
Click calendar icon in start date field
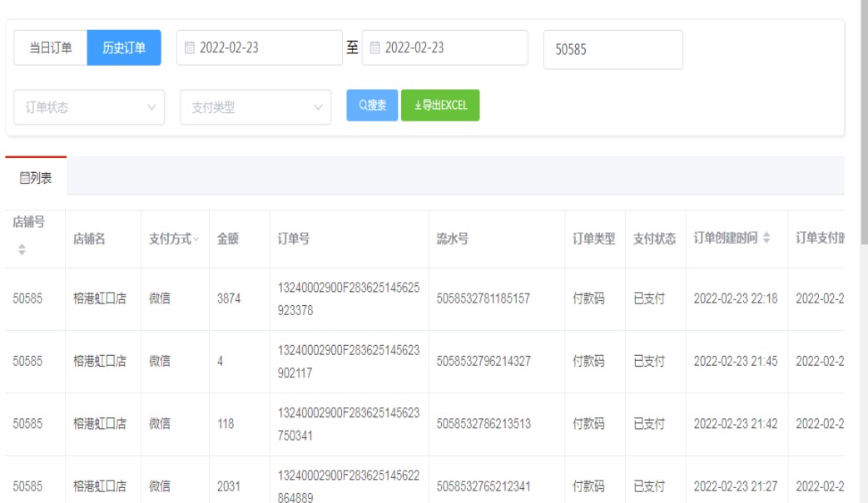(191, 48)
